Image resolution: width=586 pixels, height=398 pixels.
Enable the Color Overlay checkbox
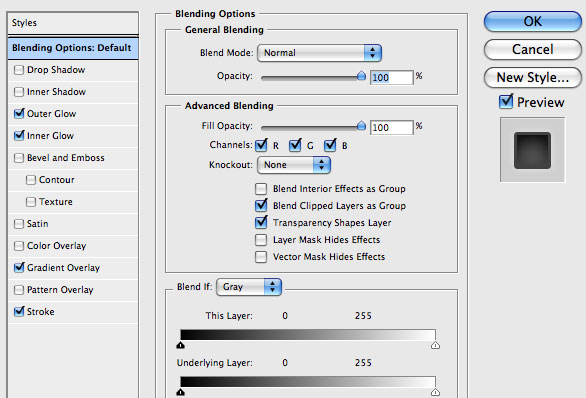19,246
